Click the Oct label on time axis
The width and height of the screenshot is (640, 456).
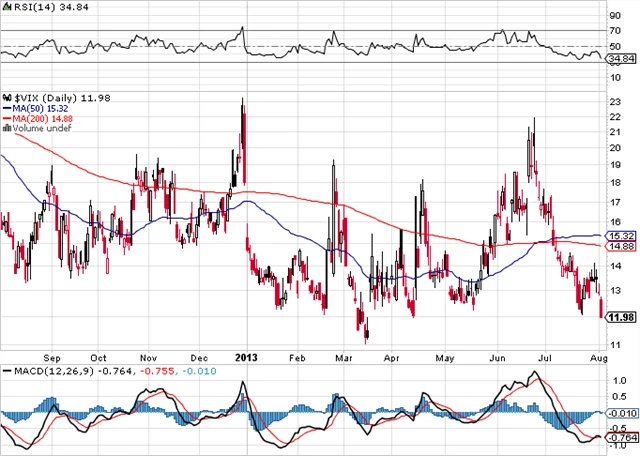pyautogui.click(x=98, y=358)
